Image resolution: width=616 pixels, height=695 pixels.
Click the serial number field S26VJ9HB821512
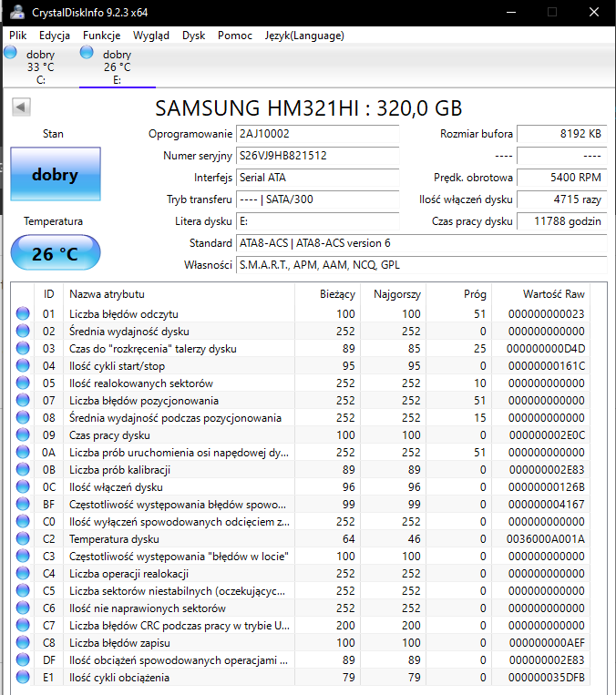coord(317,156)
